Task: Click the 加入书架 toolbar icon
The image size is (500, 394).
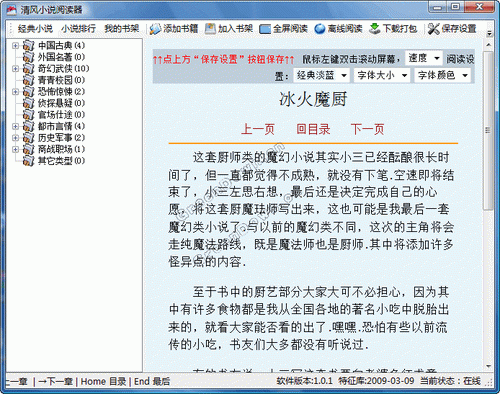Action: [210, 29]
